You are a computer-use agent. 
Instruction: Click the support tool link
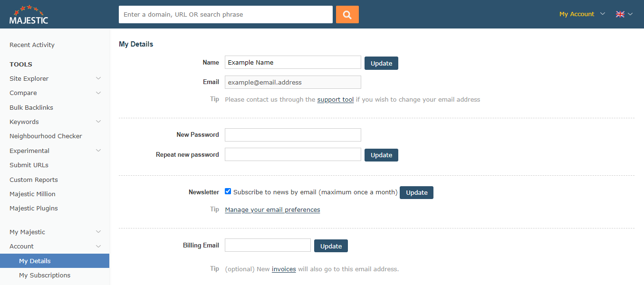[336, 99]
